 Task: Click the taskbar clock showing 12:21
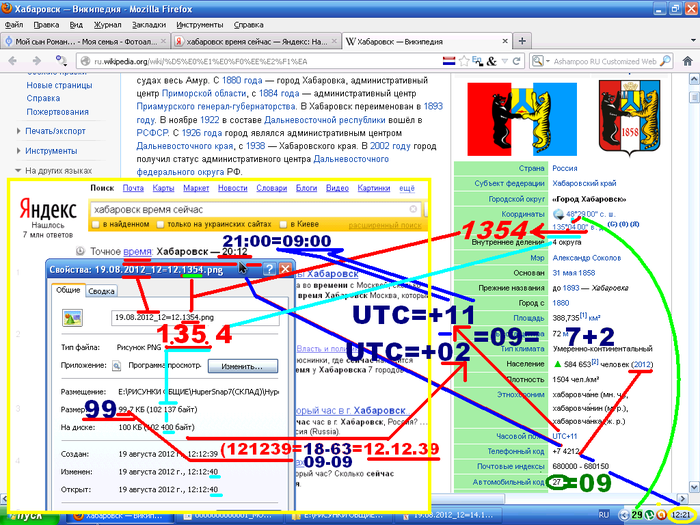tap(681, 515)
